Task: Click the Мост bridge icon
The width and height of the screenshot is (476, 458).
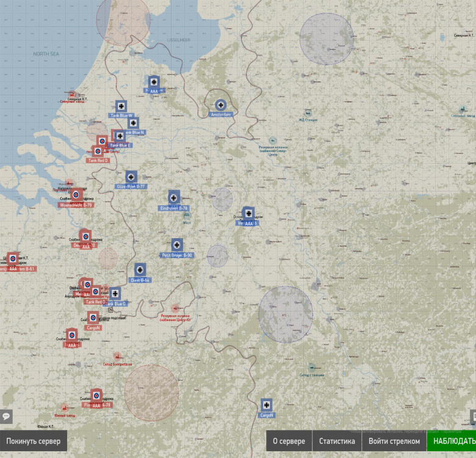Action: (x=187, y=216)
